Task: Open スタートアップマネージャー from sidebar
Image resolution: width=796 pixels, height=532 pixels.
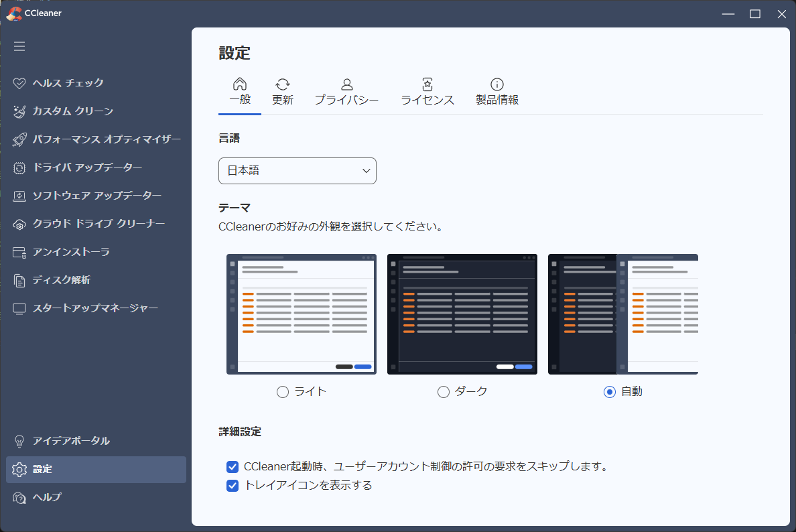Action: [x=95, y=309]
